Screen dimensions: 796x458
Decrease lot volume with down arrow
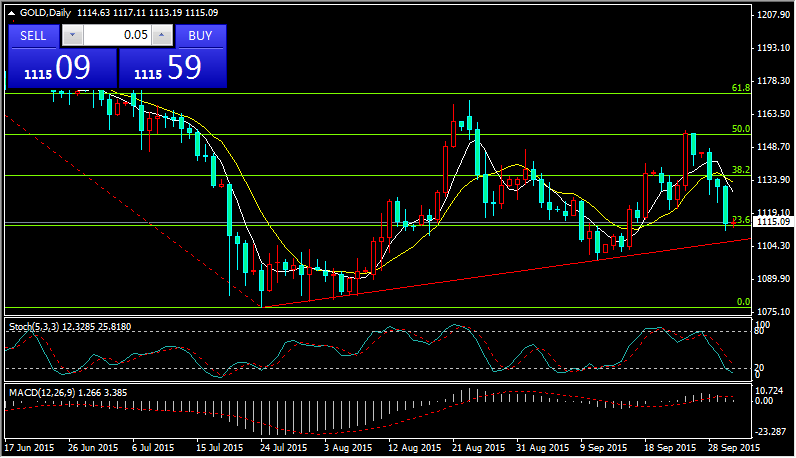[x=73, y=35]
